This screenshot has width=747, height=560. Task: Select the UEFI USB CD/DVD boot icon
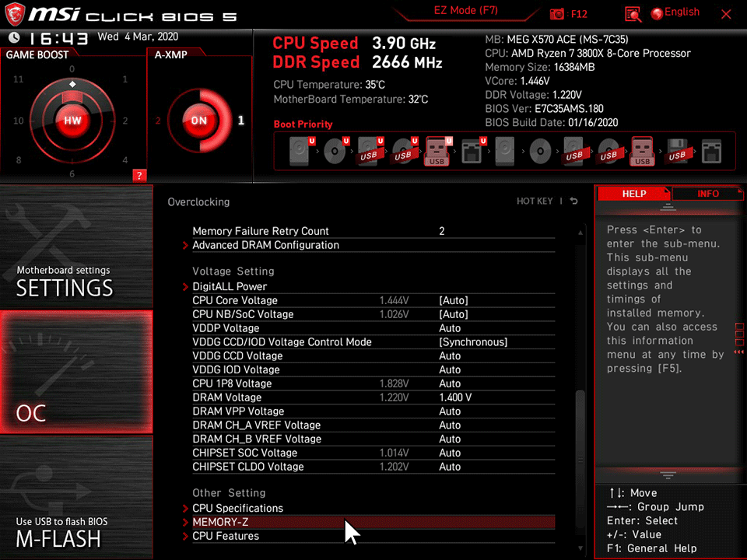pos(405,151)
